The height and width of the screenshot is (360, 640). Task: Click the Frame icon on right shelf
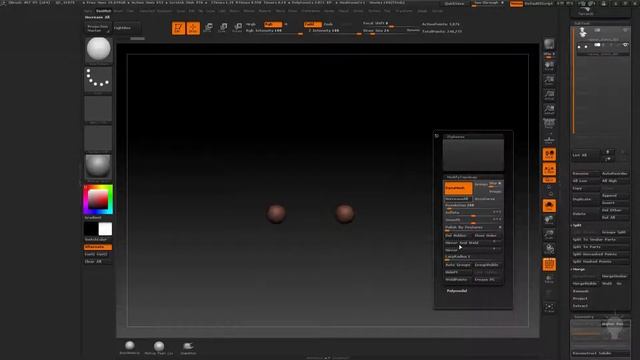(549, 206)
